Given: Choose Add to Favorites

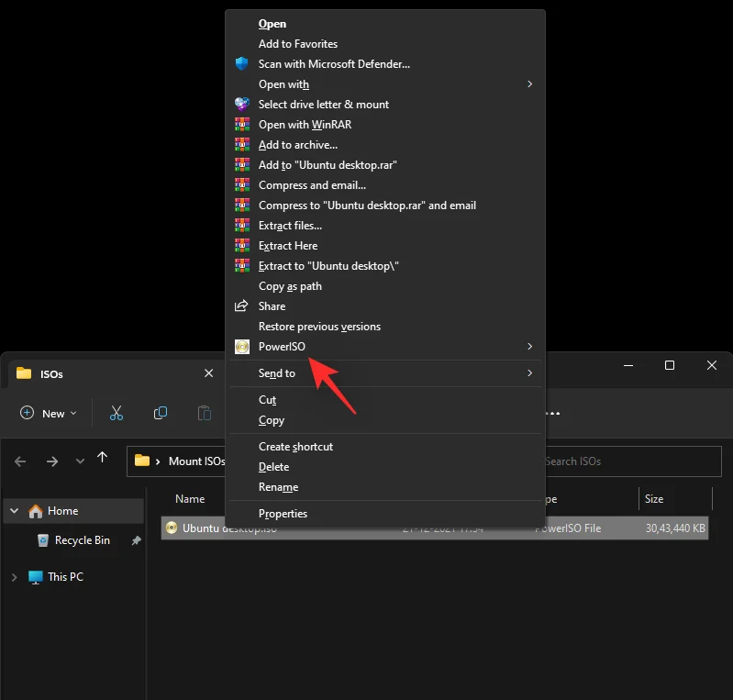Looking at the screenshot, I should click(385, 44).
